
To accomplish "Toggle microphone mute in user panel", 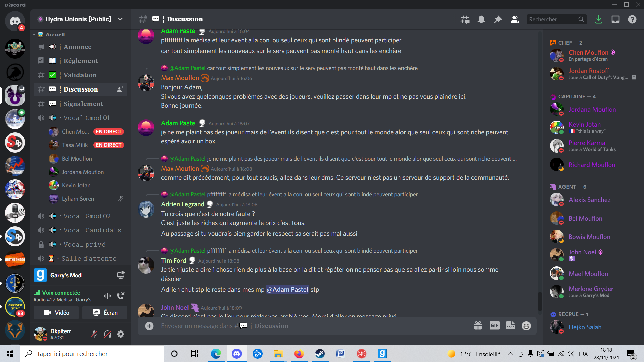I will click(94, 334).
